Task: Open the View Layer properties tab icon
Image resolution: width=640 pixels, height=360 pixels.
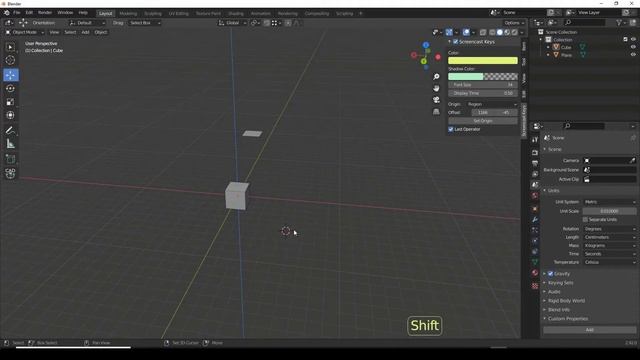Action: point(535,174)
